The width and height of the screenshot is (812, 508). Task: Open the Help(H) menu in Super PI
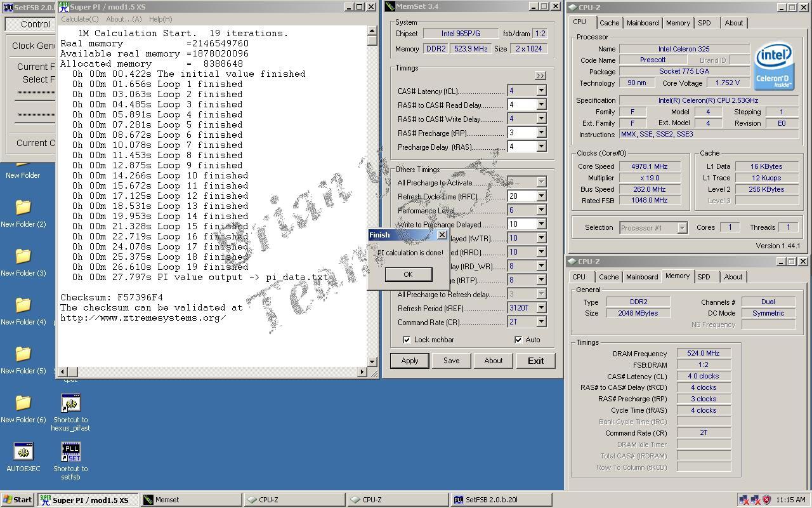point(160,19)
